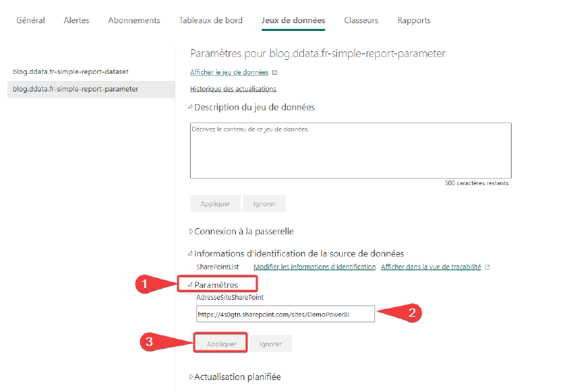Click Appliquer button under description box
Viewport: 563px width, 392px height.
click(x=215, y=203)
